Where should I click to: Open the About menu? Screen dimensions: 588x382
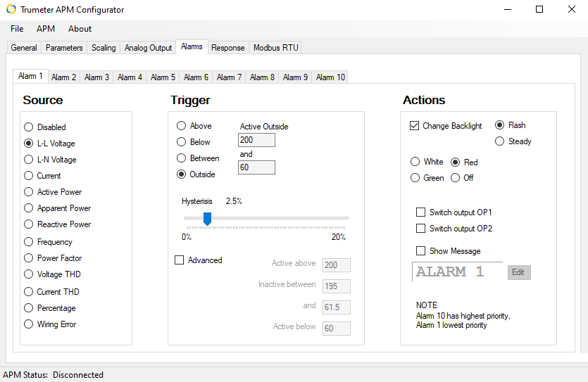click(80, 29)
